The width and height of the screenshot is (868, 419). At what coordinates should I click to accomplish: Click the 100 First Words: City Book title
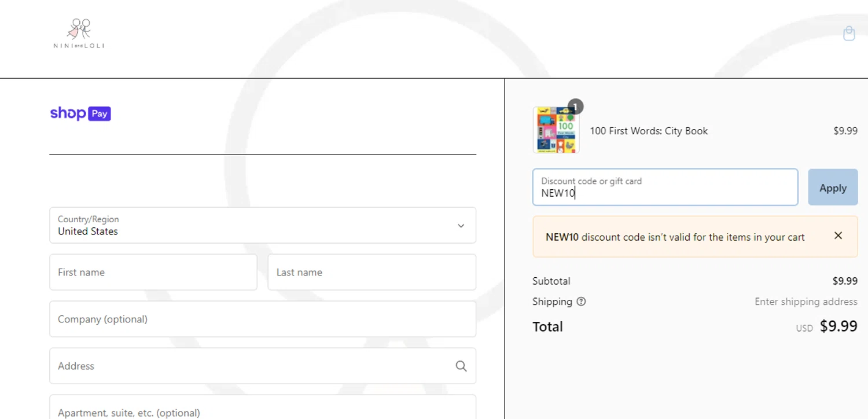point(649,131)
